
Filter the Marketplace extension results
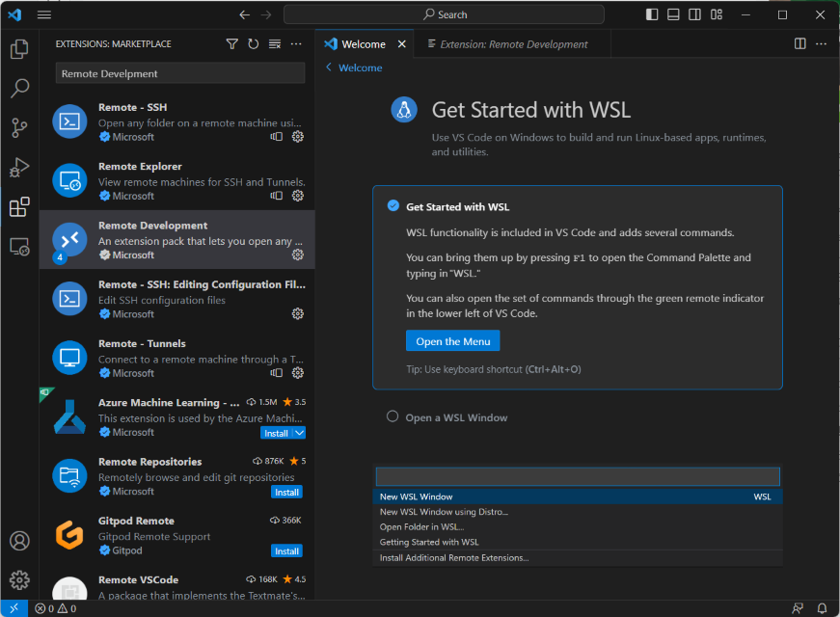point(231,43)
